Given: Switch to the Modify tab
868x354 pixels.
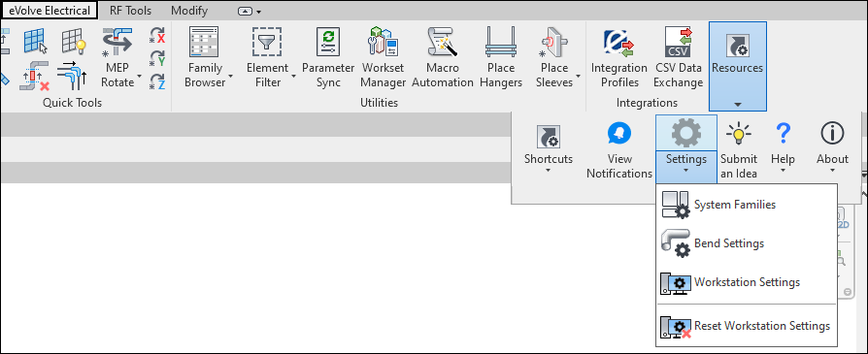Looking at the screenshot, I should [x=189, y=11].
